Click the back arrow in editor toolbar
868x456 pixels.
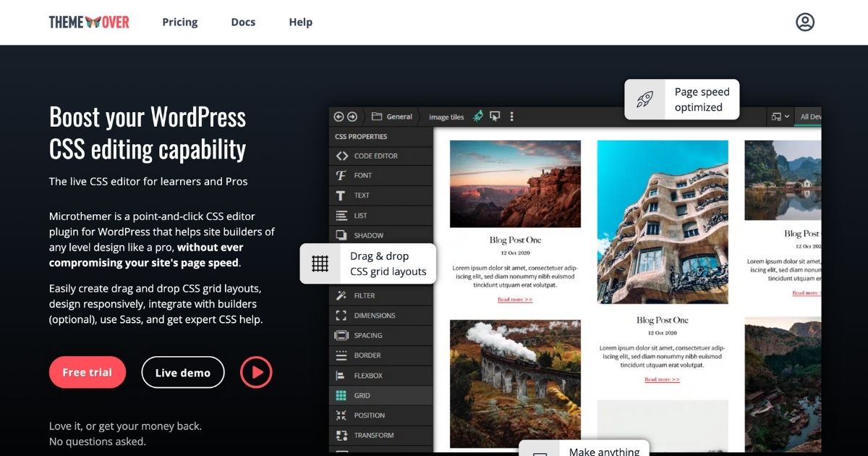339,117
